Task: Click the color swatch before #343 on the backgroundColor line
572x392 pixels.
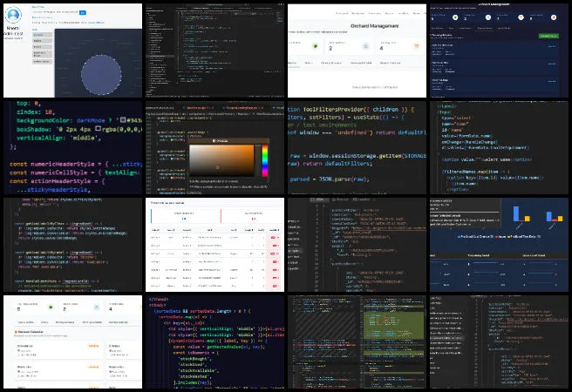Action: [123, 119]
